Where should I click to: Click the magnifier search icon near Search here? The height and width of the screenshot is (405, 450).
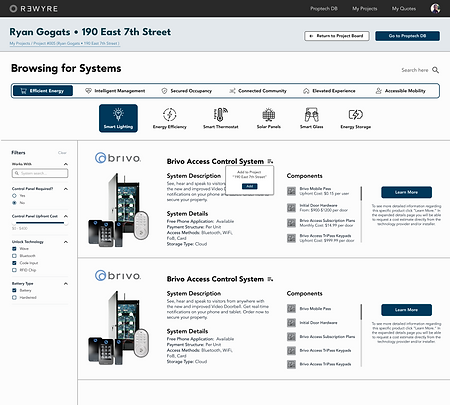(x=435, y=70)
